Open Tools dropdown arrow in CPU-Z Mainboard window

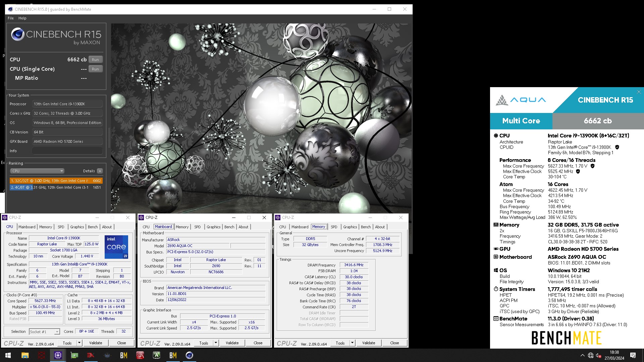216,343
